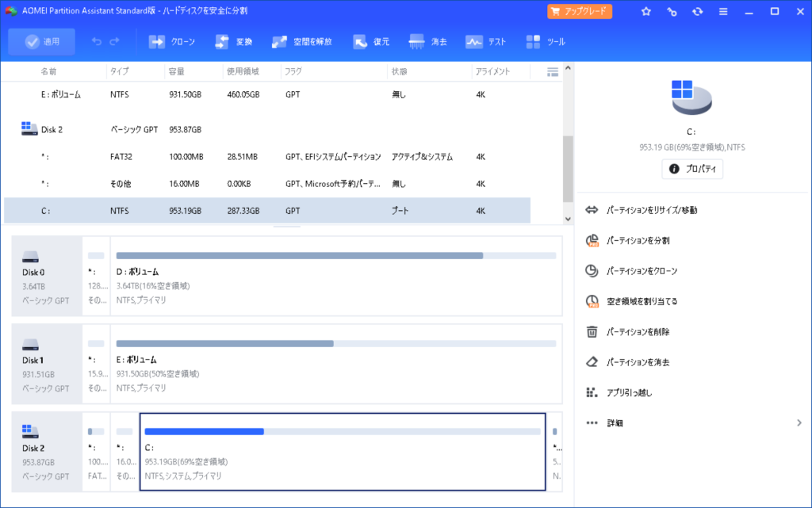The width and height of the screenshot is (812, 508).
Task: Click the E: volume usage bar
Action: (336, 343)
